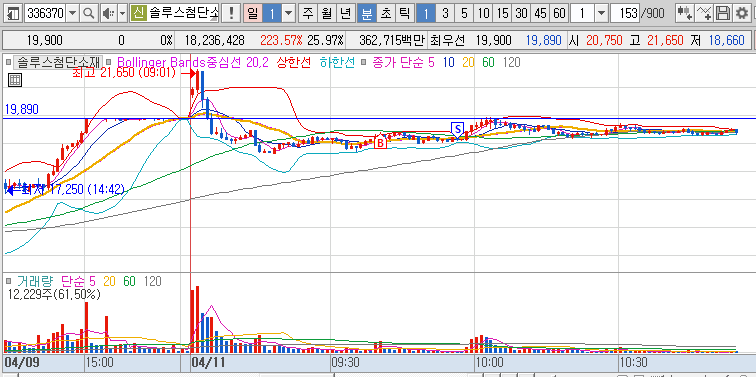Click the stock name field 솔루스첨단소
The height and width of the screenshot is (377, 756).
pyautogui.click(x=183, y=13)
